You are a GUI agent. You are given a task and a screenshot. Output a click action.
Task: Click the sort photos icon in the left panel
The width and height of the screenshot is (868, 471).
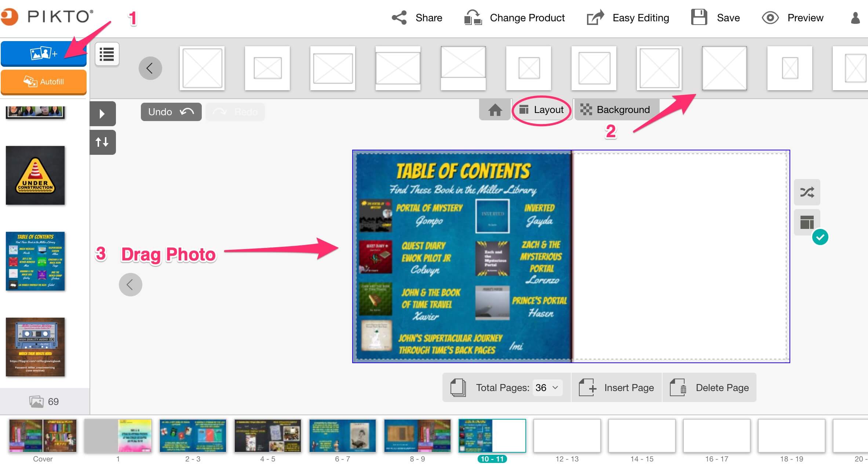pos(102,142)
